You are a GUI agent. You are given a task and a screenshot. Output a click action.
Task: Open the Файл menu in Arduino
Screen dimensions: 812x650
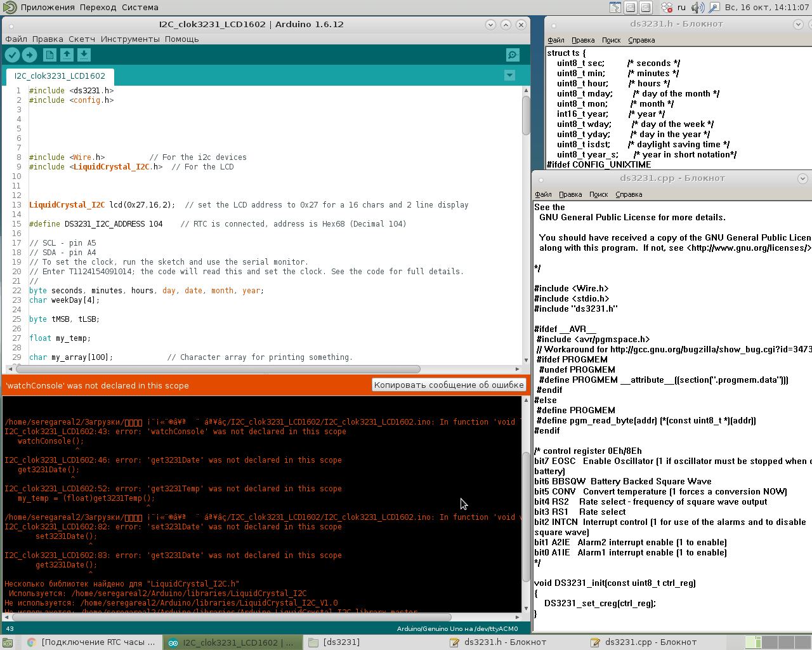click(x=16, y=39)
